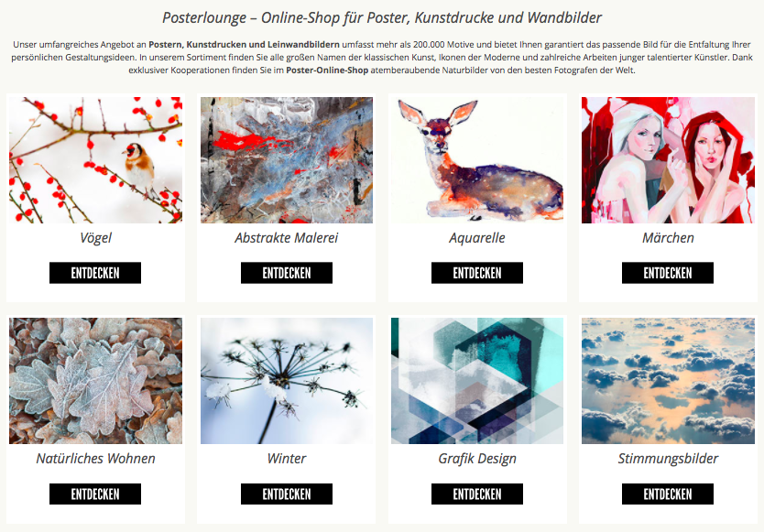
Task: Click ENTDECKEN under Winter
Action: coord(287,494)
